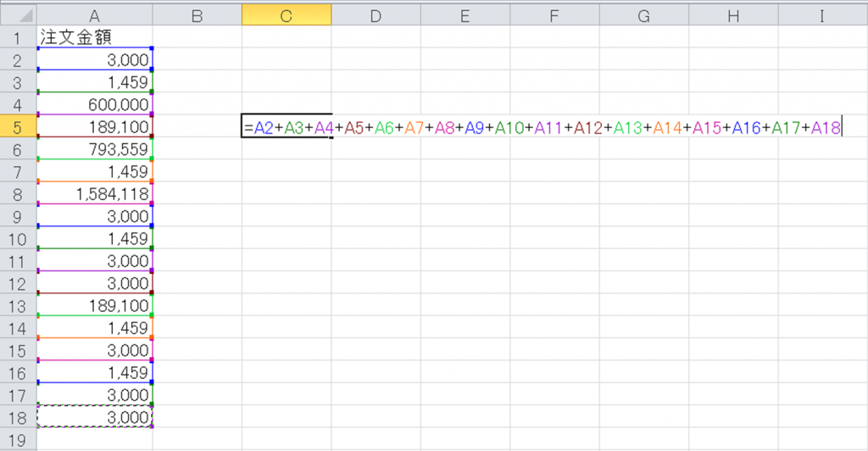Viewport: 868px width, 451px height.
Task: Click cell with value 793,559
Action: pos(94,149)
